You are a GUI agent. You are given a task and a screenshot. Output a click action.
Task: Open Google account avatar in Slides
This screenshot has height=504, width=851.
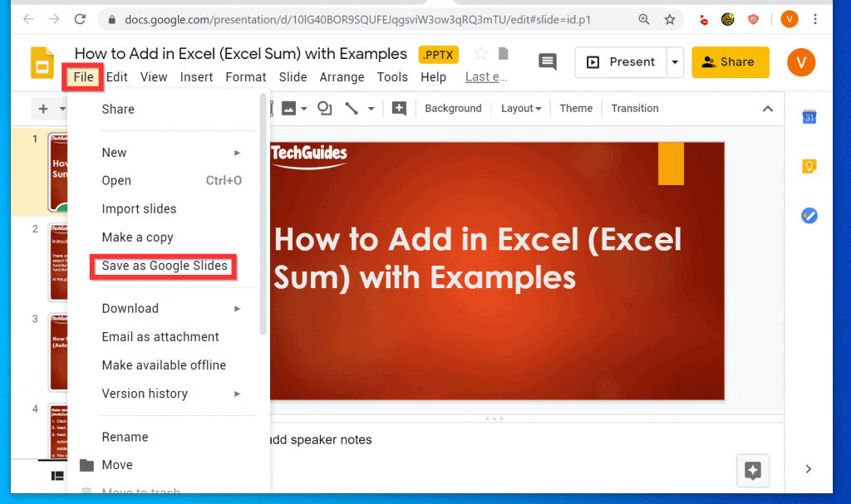tap(801, 62)
